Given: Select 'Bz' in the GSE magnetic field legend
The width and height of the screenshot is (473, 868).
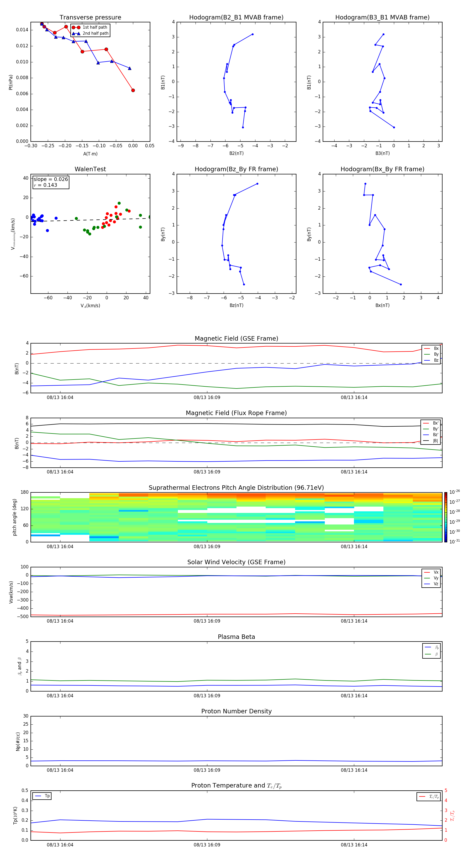Looking at the screenshot, I should (431, 360).
